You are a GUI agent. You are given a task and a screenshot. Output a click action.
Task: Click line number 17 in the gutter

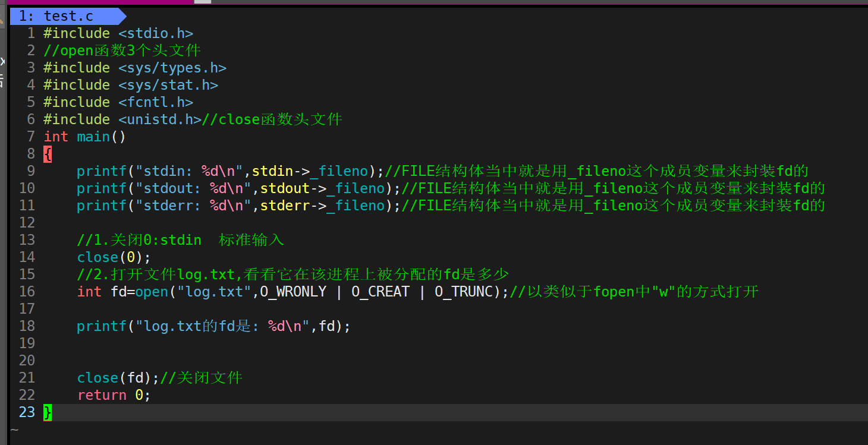(27, 309)
